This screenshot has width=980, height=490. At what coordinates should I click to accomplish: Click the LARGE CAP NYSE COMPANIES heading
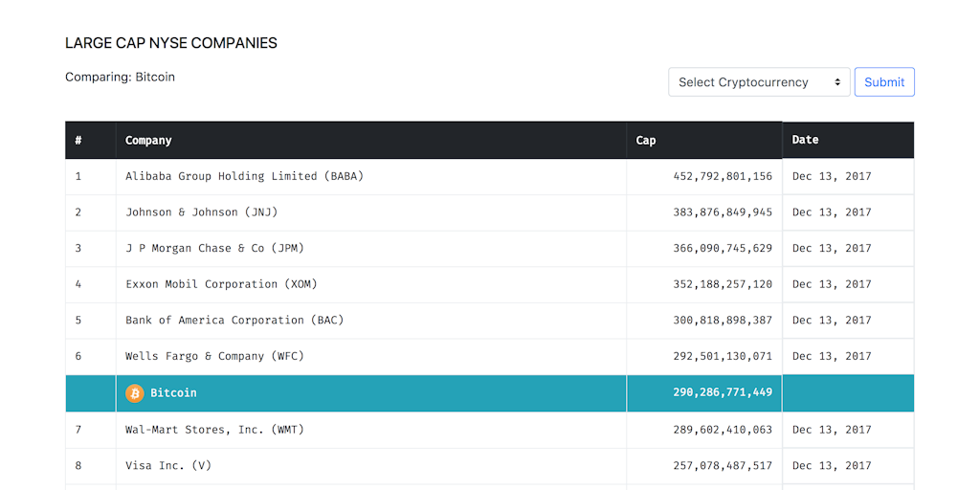coord(171,43)
